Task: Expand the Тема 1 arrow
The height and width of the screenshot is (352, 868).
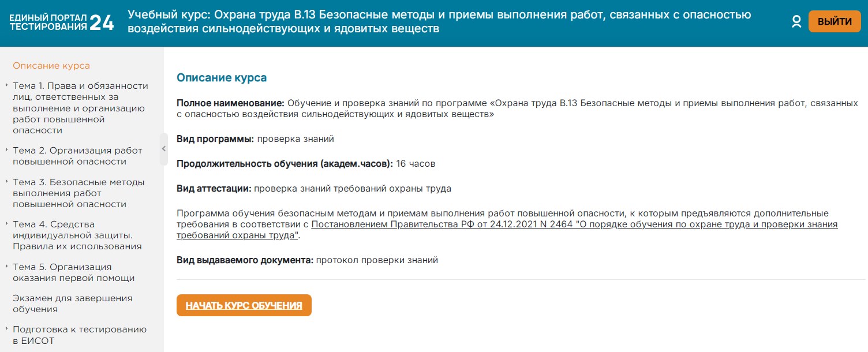Action: 6,85
